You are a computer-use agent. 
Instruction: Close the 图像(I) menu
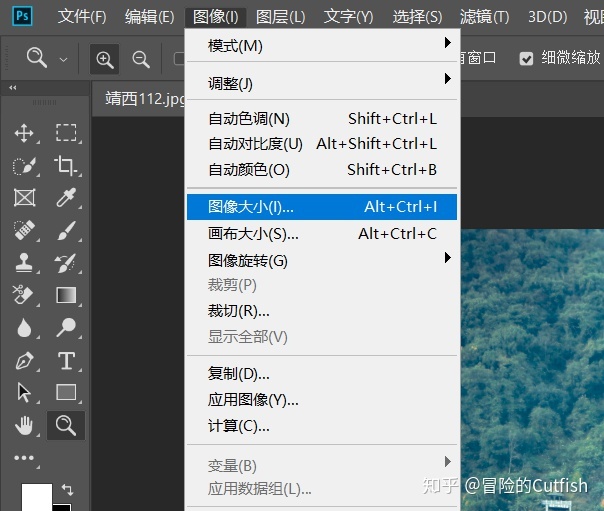[x=216, y=17]
